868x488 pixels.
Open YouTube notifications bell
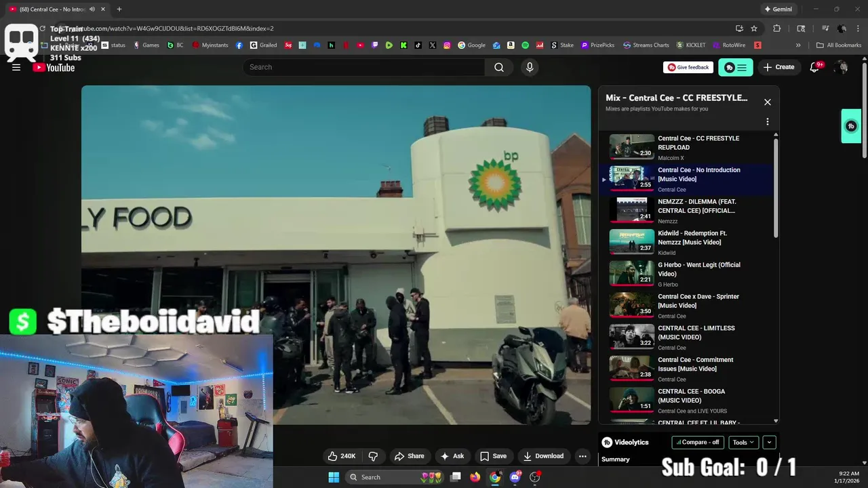816,67
